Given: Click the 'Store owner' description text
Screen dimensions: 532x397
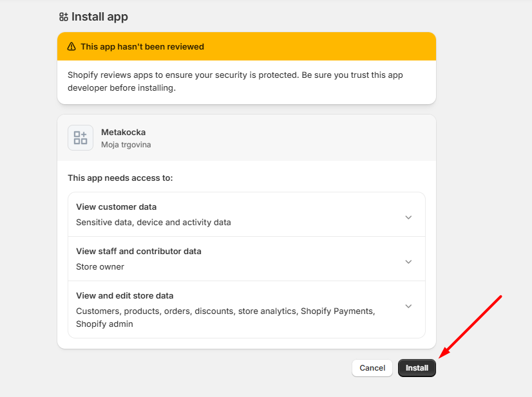Looking at the screenshot, I should (x=100, y=267).
